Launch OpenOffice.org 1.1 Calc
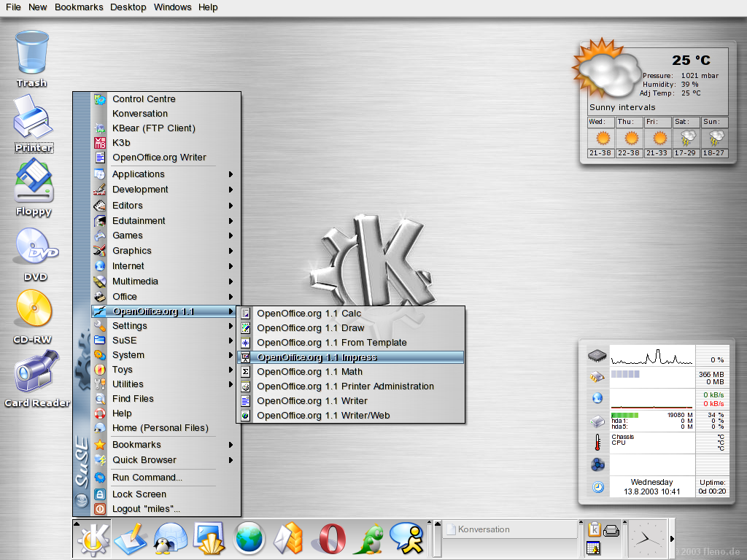 [x=350, y=314]
